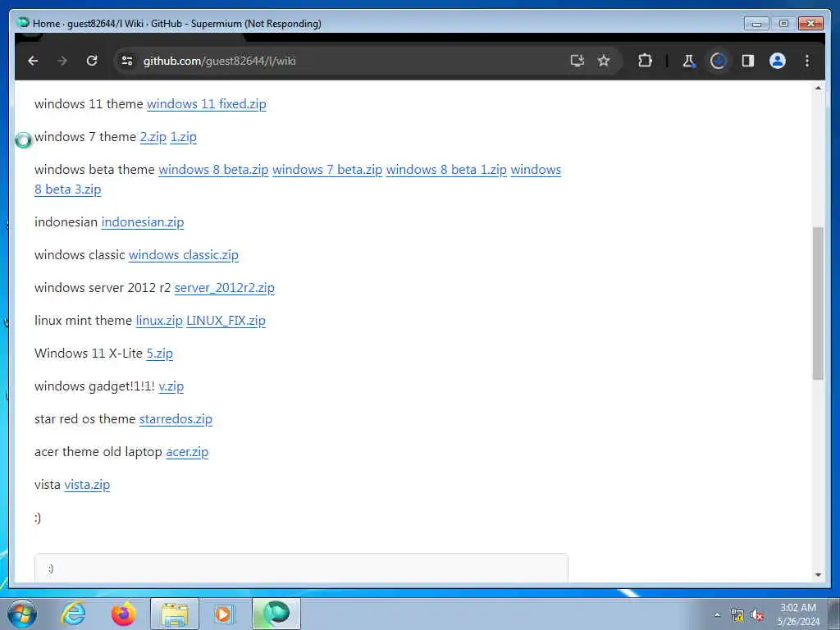Download starredos.zip

(x=176, y=419)
